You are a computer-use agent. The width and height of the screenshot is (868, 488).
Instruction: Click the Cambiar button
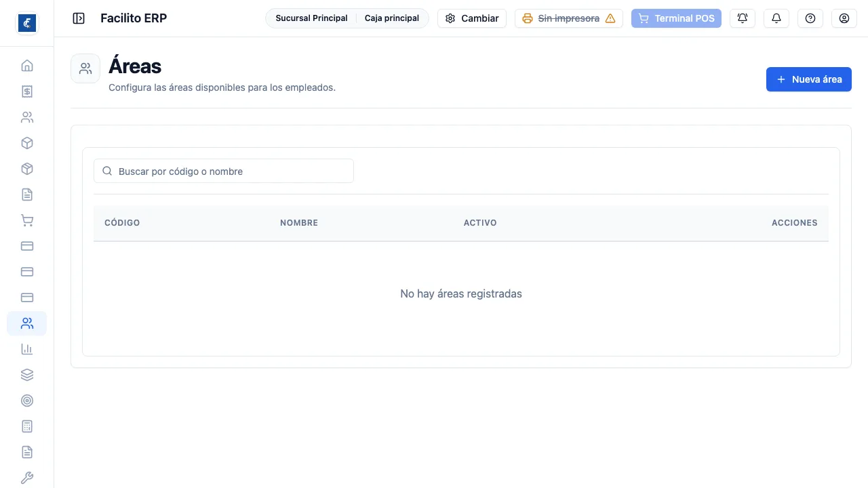click(472, 18)
